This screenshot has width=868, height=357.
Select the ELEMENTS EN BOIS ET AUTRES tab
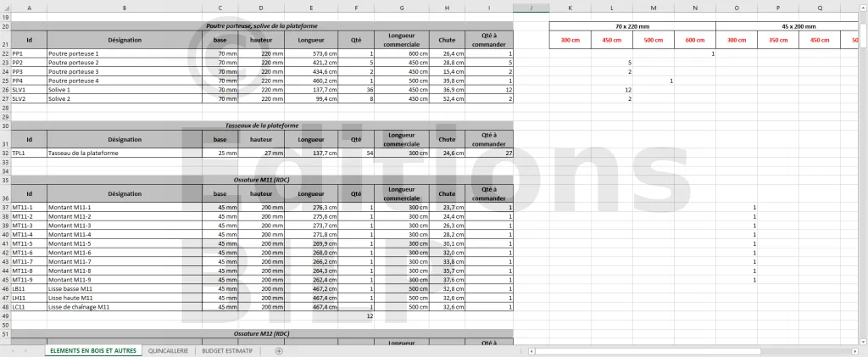[92, 350]
